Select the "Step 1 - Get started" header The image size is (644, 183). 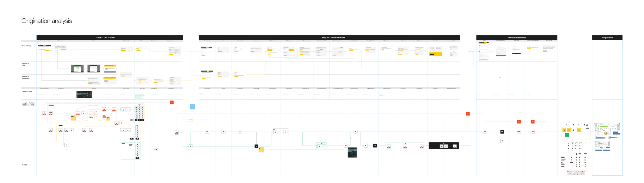(105, 38)
